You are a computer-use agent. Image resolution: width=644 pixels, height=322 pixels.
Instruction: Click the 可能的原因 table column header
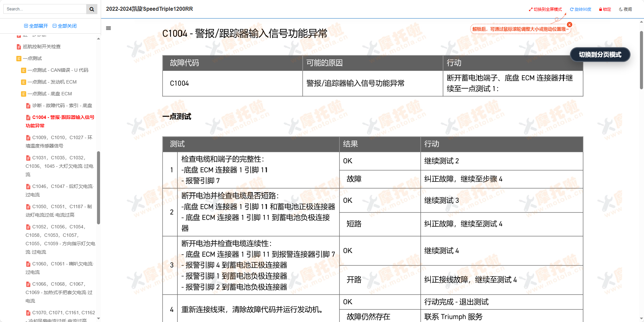(x=373, y=63)
